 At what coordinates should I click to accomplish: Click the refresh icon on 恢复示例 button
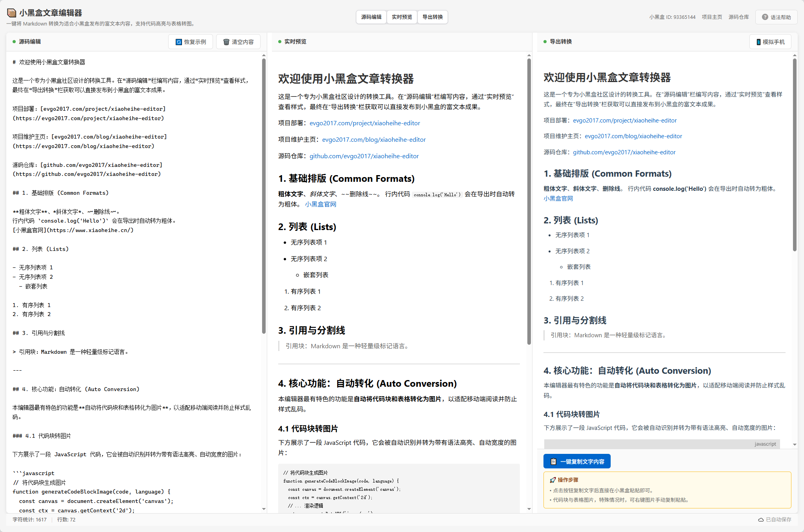pos(180,41)
